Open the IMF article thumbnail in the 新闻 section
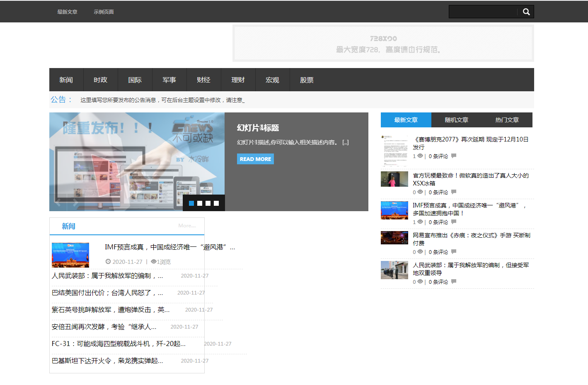Viewport: 588px width, 385px height. [70, 255]
